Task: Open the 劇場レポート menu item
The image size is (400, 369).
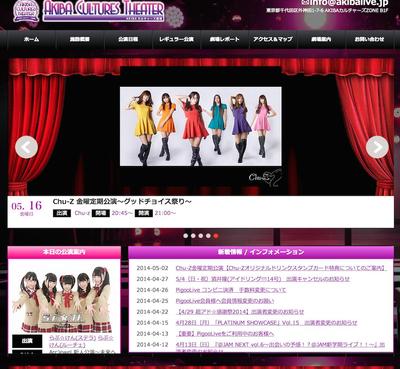Action: (x=225, y=39)
